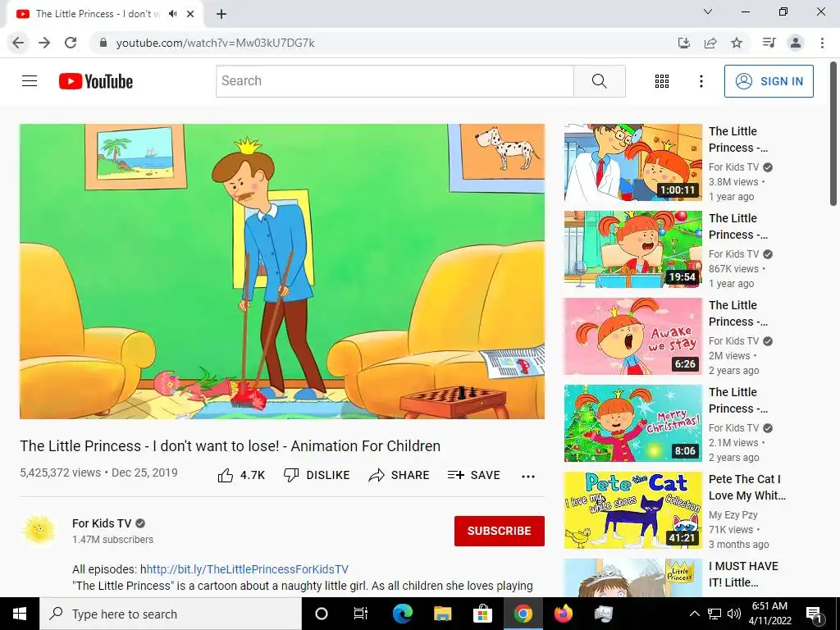Click the SIGN IN button
Screen dimensions: 840x630
[x=769, y=81]
